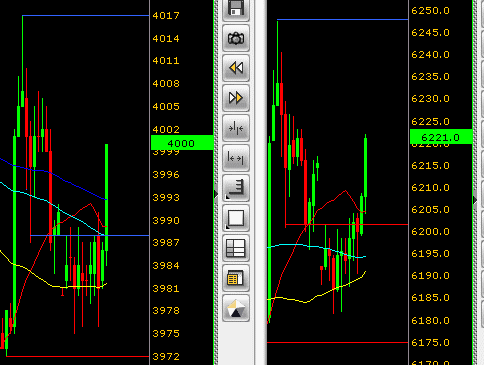
Task: Click the right-edge collapse arrow by price axis
Action: [x=475, y=200]
